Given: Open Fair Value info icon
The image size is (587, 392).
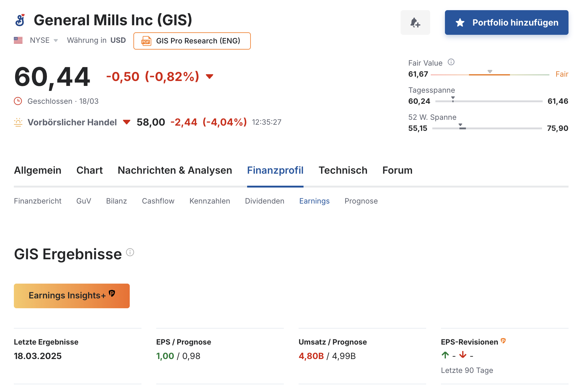Looking at the screenshot, I should pos(451,62).
